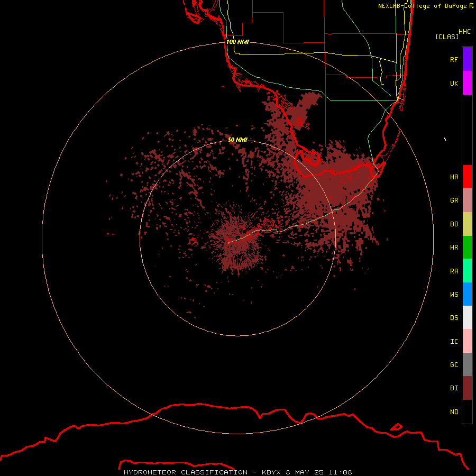The height and width of the screenshot is (476, 476).
Task: Click the ND black legend swatch
Action: (467, 411)
